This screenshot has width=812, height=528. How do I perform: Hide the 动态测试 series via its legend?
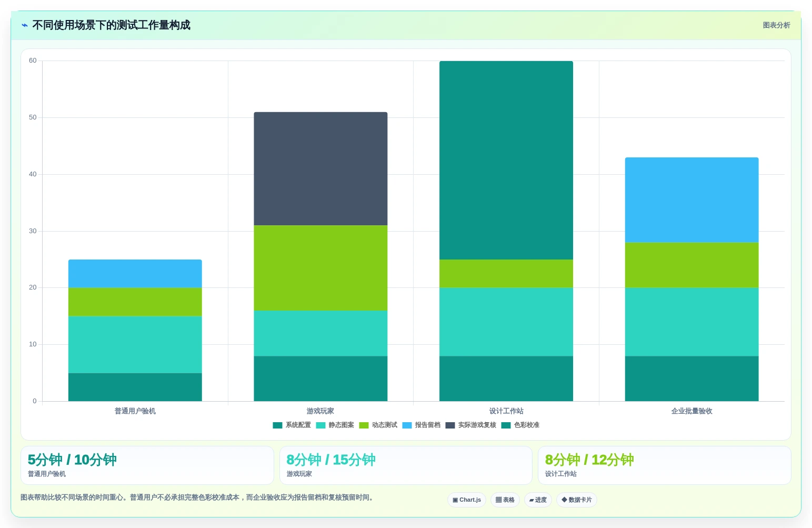click(x=378, y=425)
